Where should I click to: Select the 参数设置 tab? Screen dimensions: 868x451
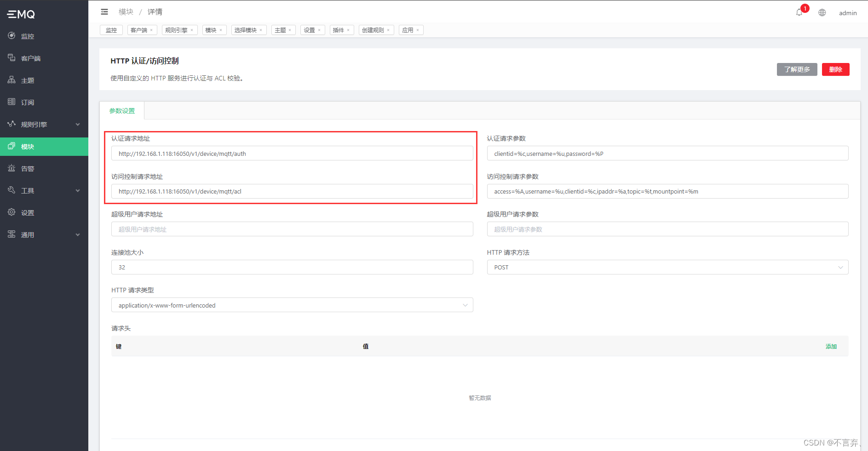click(x=122, y=111)
